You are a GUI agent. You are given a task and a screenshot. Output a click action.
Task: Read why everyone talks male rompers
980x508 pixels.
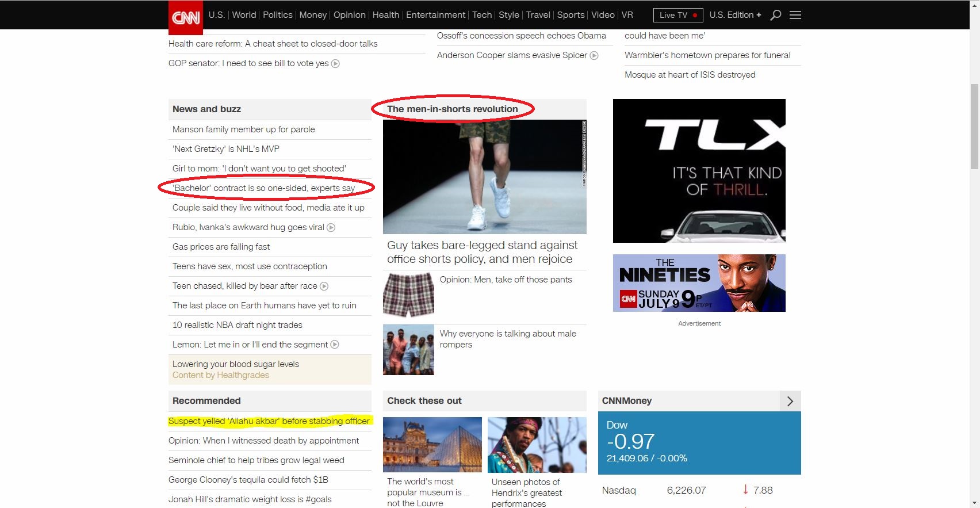(x=508, y=339)
